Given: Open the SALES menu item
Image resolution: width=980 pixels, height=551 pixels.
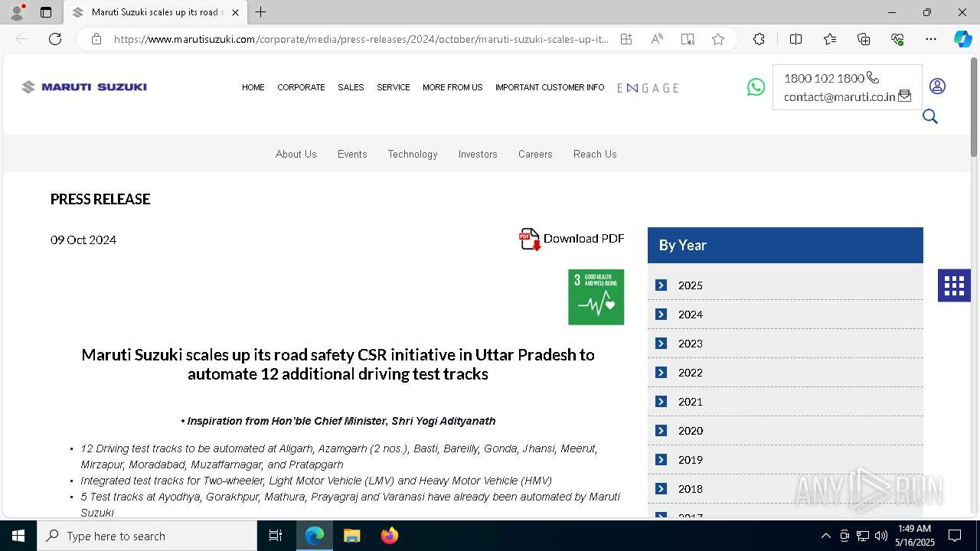Looking at the screenshot, I should click(x=351, y=87).
